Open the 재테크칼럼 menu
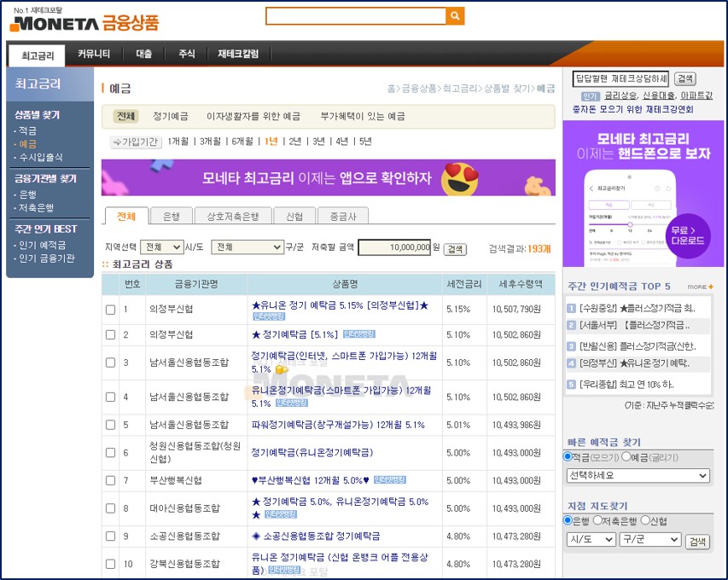Screen dimensions: 728x580 (x=238, y=54)
